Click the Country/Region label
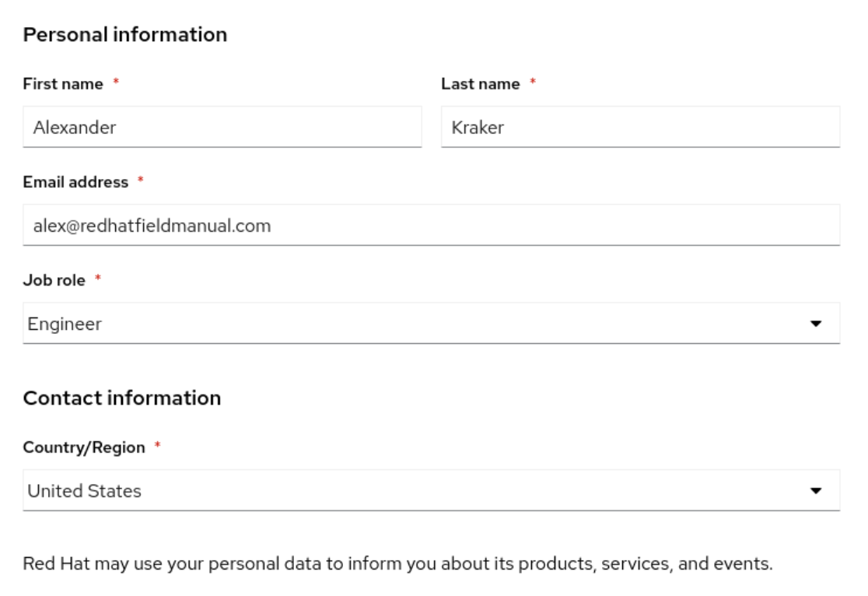 coord(84,447)
